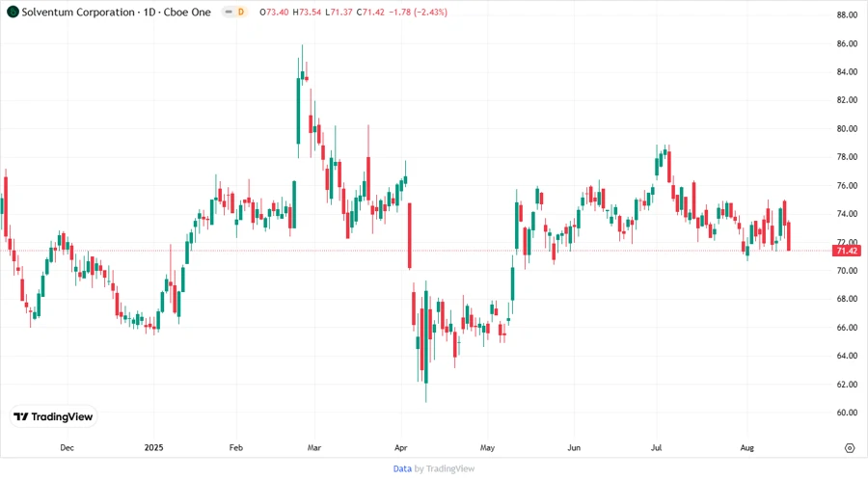The width and height of the screenshot is (868, 480).
Task: Click the 68.00 price axis label
Action: 847,299
